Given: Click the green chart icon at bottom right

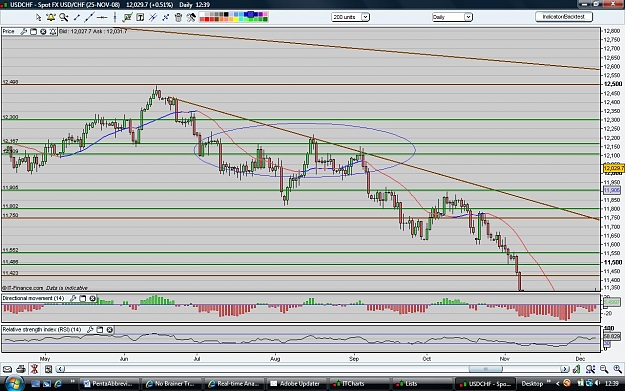Looking at the screenshot, I should pyautogui.click(x=576, y=369).
